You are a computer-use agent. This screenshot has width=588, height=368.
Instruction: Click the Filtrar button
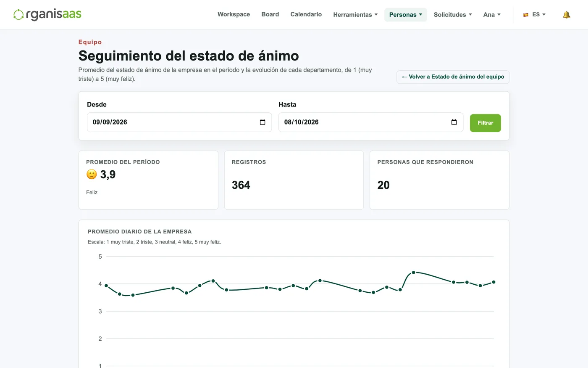(485, 123)
